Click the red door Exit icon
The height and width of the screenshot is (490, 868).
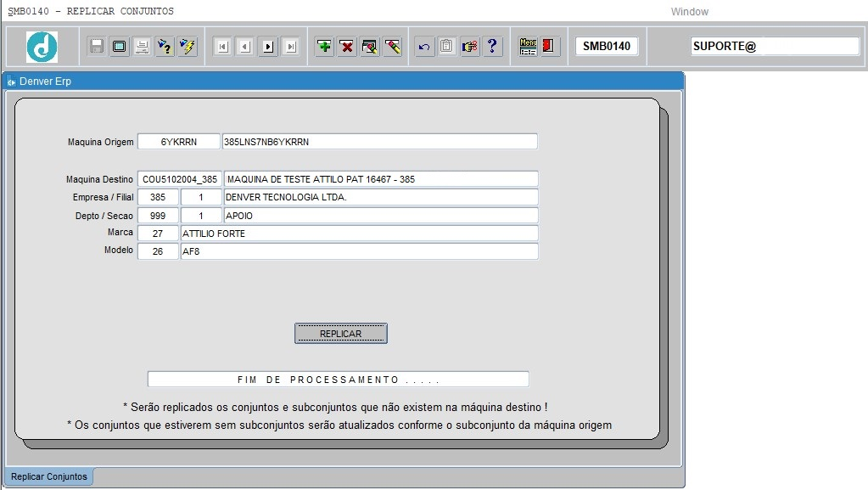[x=549, y=47]
